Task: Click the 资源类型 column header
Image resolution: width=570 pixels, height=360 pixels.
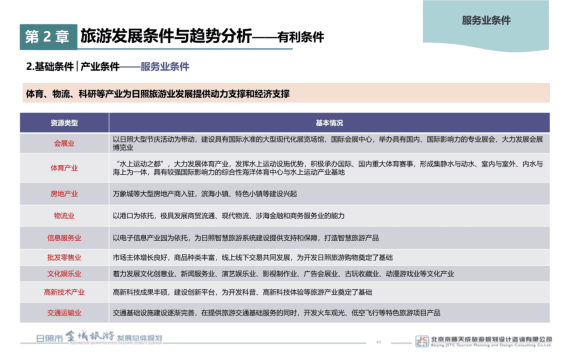Action: point(64,123)
